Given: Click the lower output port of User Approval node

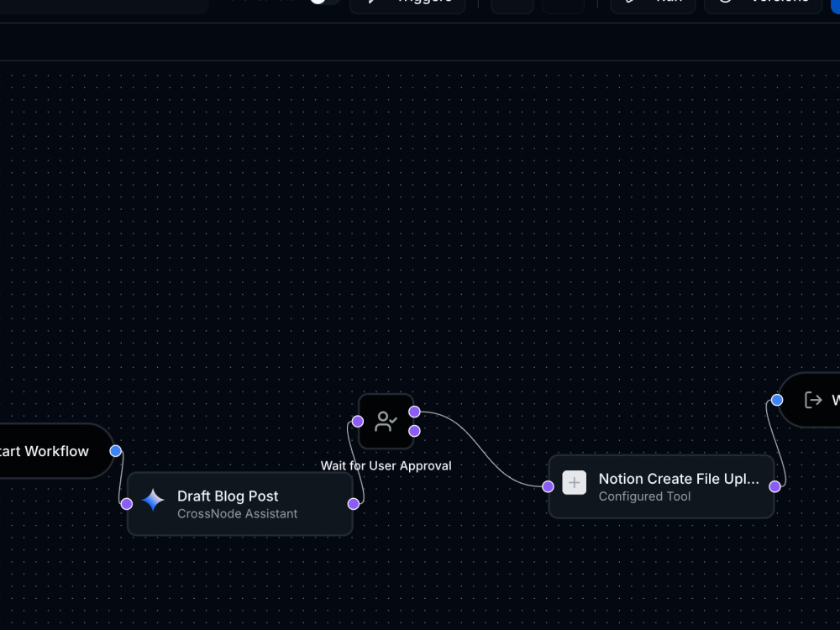Looking at the screenshot, I should coord(414,431).
